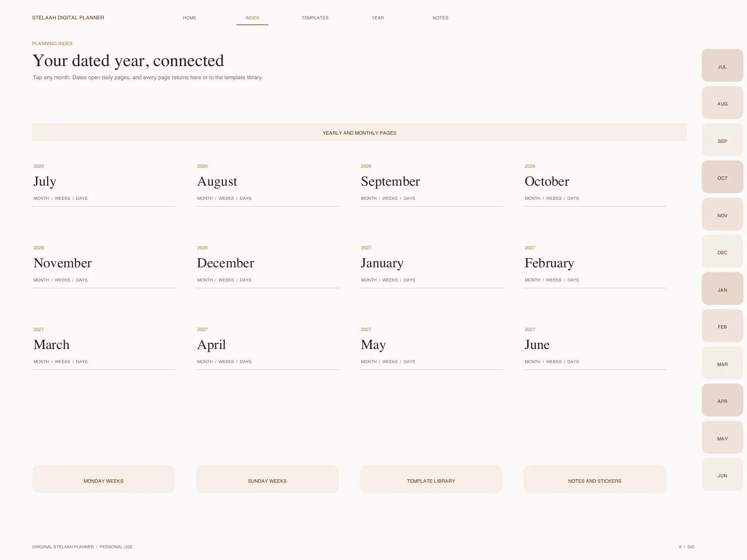Viewport: 747px width, 560px height.
Task: Click MONTH under May
Action: point(369,362)
